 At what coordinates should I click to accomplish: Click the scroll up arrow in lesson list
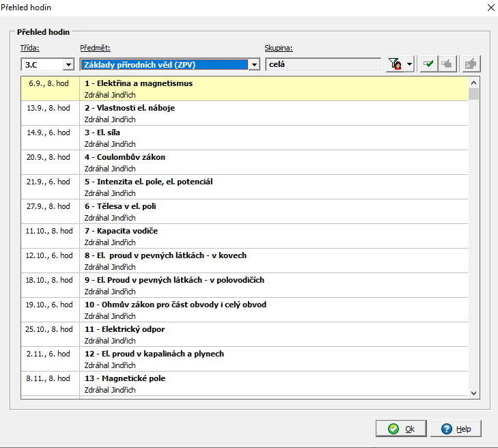pos(474,83)
